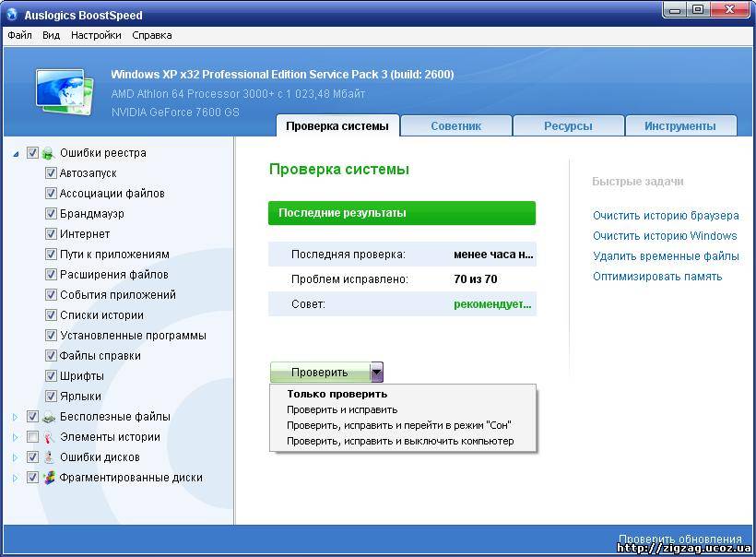756x557 pixels.
Task: Open the Вид menu
Action: coord(51,35)
